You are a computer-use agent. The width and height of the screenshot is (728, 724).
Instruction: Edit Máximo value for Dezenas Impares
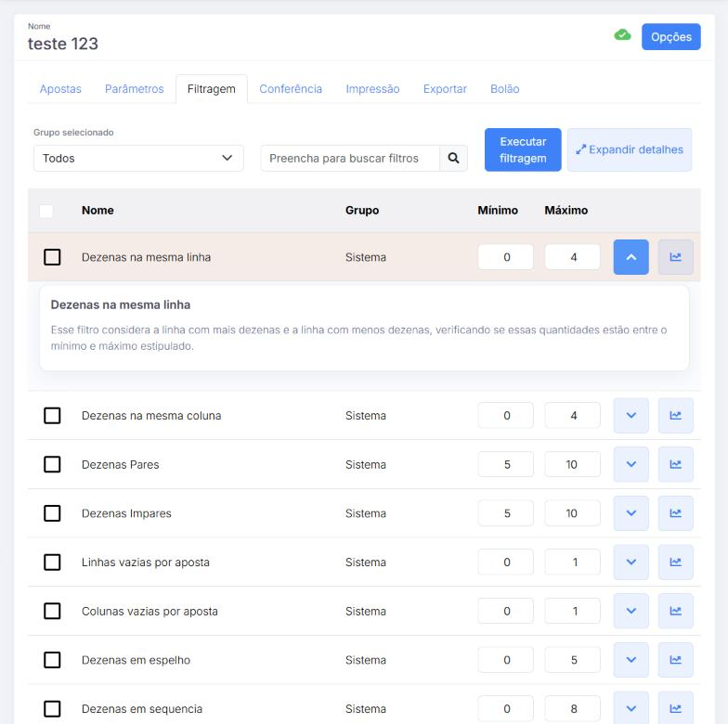(572, 513)
